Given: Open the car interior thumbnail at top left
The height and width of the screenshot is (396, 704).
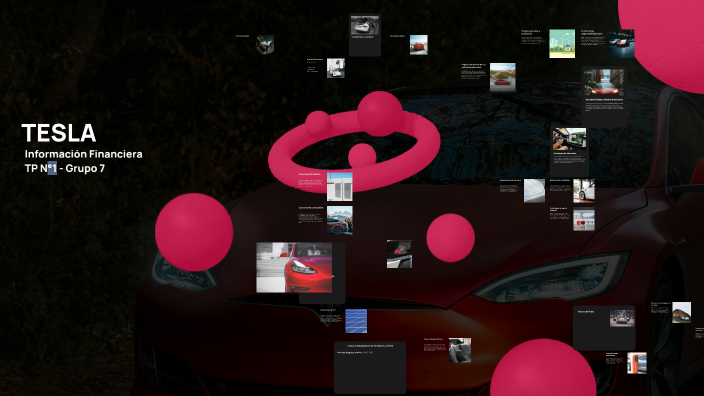Looking at the screenshot, I should pos(265,44).
